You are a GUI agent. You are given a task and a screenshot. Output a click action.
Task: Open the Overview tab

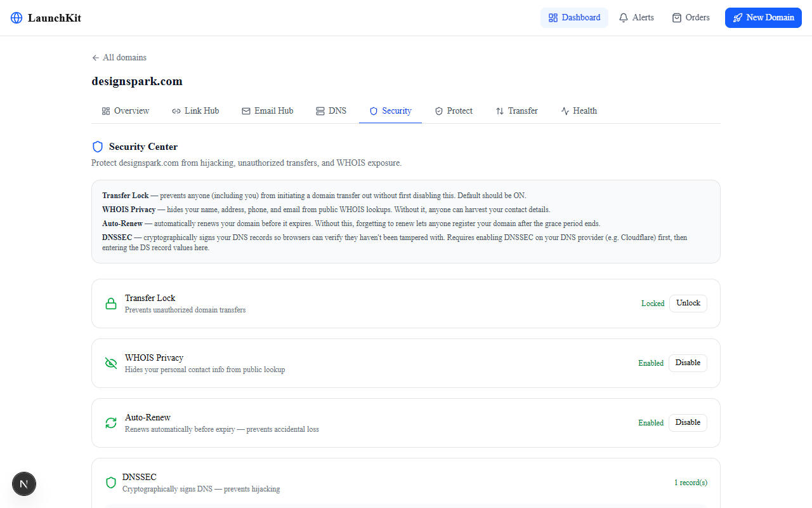(x=126, y=111)
